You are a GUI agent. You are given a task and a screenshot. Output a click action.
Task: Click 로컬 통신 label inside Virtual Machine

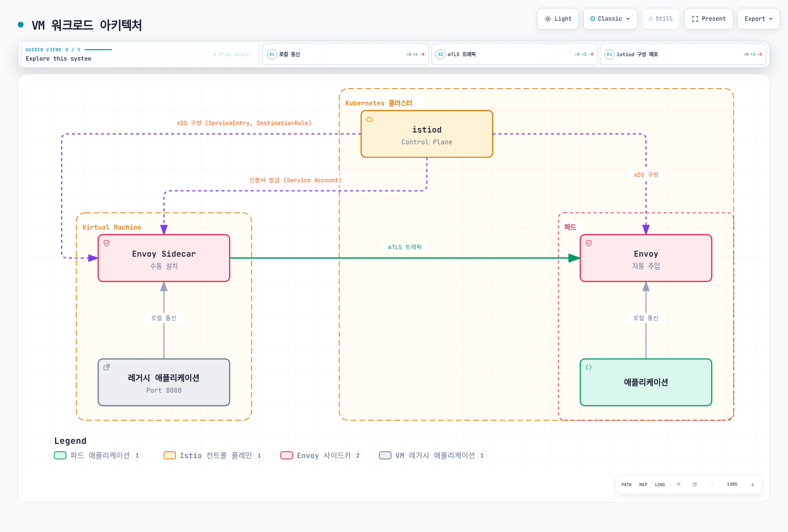[x=164, y=318]
